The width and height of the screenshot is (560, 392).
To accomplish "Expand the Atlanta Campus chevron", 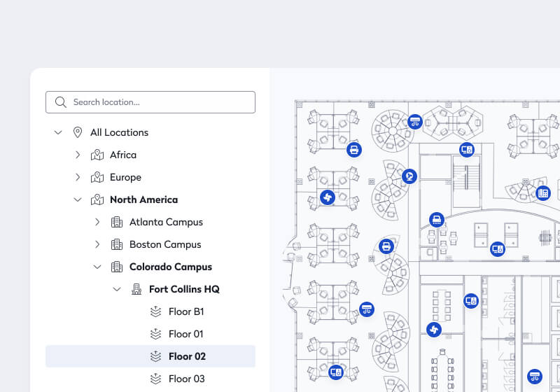I will click(97, 222).
